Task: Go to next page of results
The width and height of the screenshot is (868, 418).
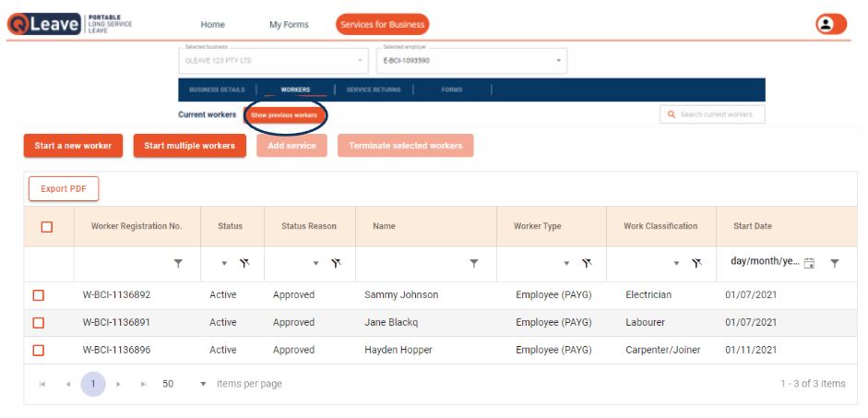Action: tap(118, 384)
